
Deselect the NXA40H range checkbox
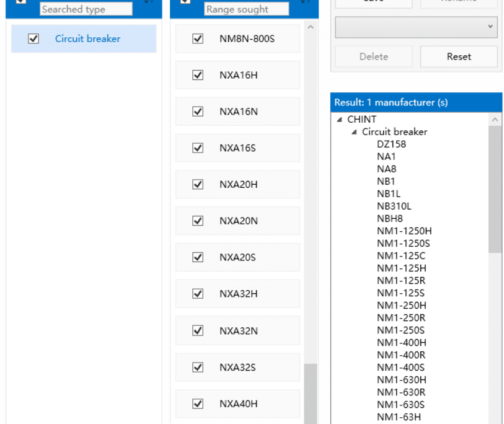[198, 404]
